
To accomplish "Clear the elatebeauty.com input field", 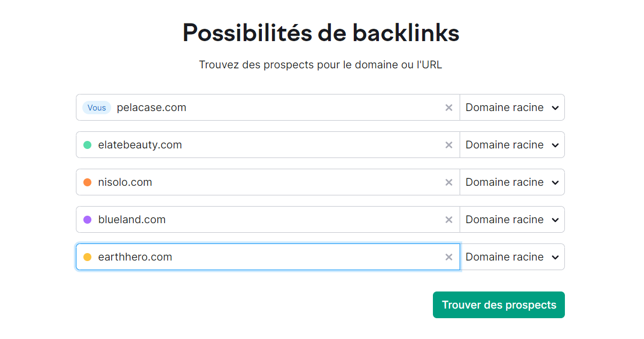I will pyautogui.click(x=449, y=145).
